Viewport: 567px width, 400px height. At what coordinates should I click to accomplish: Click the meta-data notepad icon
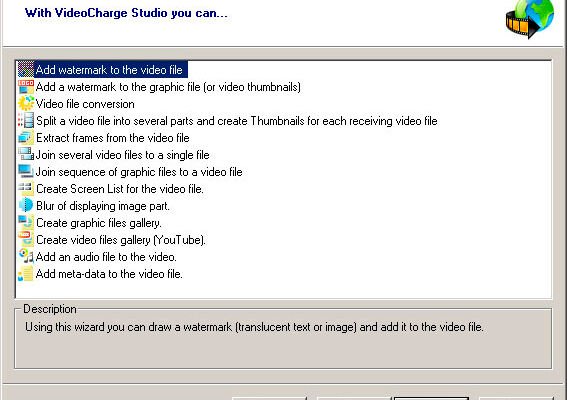(x=26, y=274)
